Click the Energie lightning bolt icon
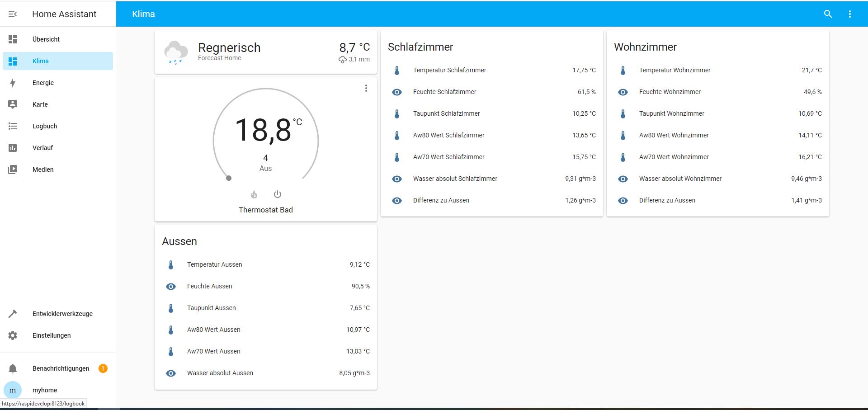The image size is (868, 410). click(x=13, y=83)
